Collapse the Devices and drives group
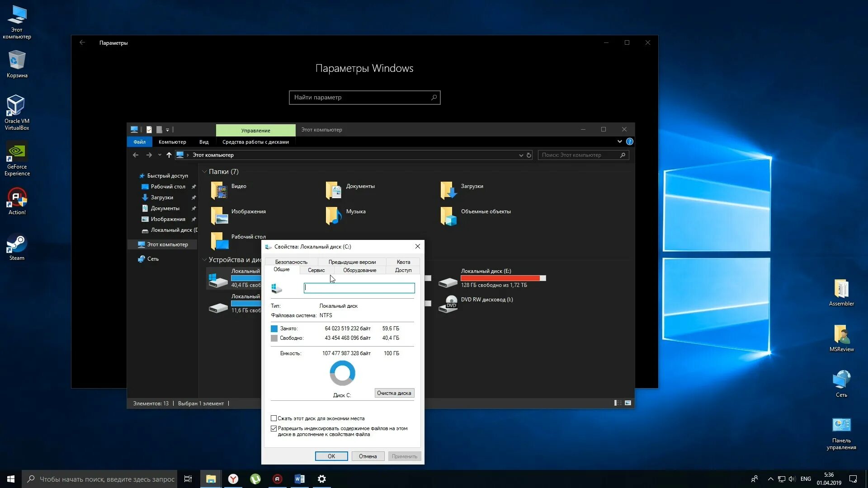The image size is (868, 488). pos(204,260)
